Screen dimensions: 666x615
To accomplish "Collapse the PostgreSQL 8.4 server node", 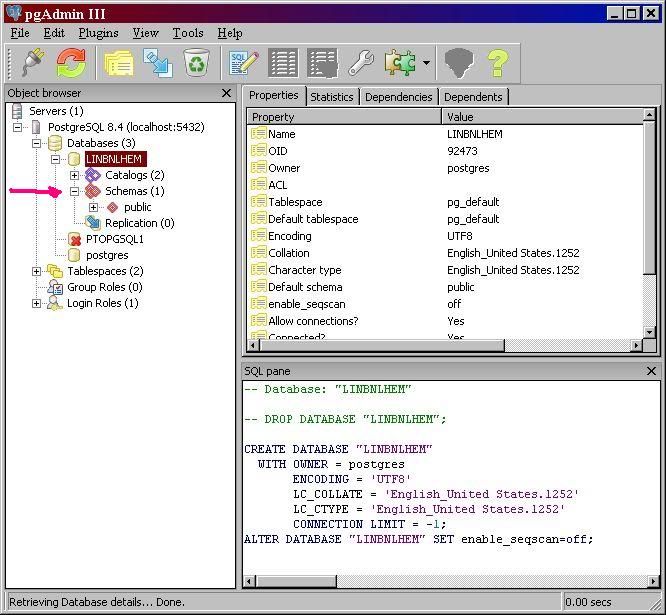I will pos(17,127).
